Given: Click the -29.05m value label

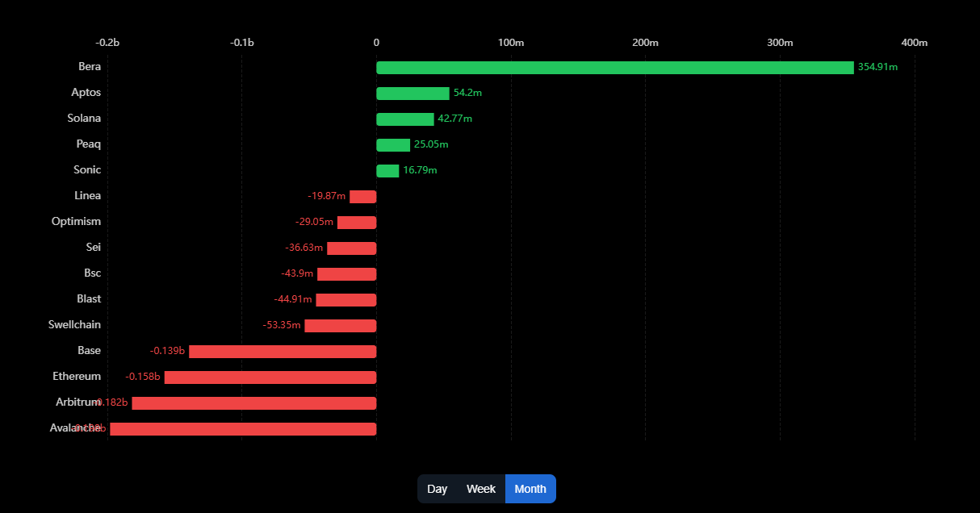Looking at the screenshot, I should click(315, 222).
